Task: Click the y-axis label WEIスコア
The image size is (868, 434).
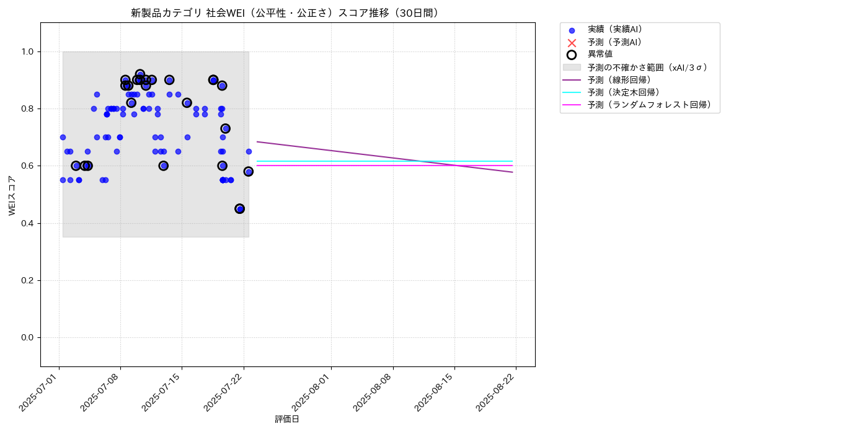Action: point(12,195)
